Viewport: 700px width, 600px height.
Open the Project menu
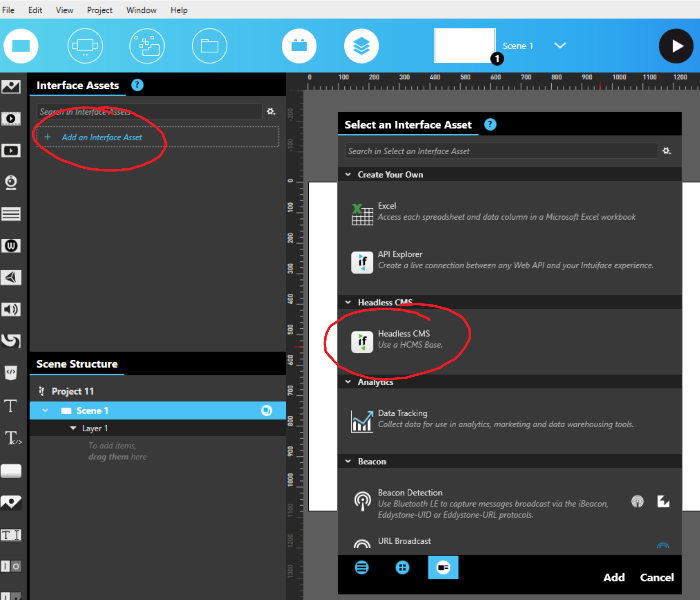[x=100, y=10]
